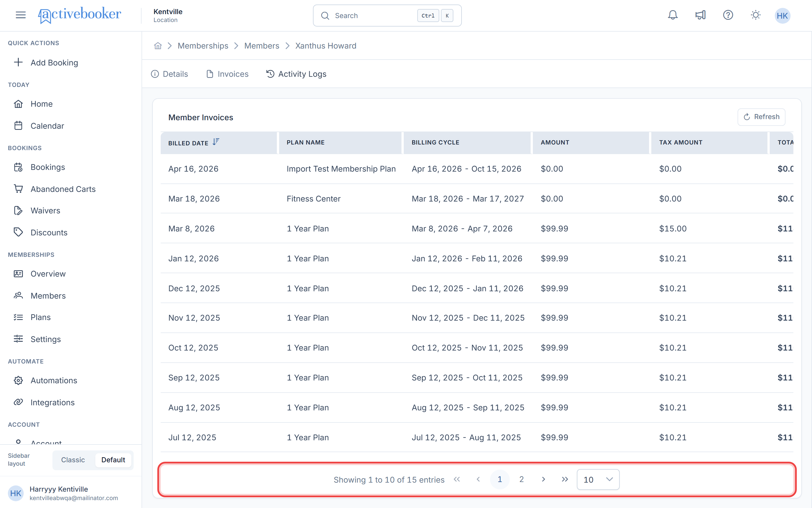
Task: Click "Showing 1 to 10 of 15 entries" text
Action: pos(389,479)
